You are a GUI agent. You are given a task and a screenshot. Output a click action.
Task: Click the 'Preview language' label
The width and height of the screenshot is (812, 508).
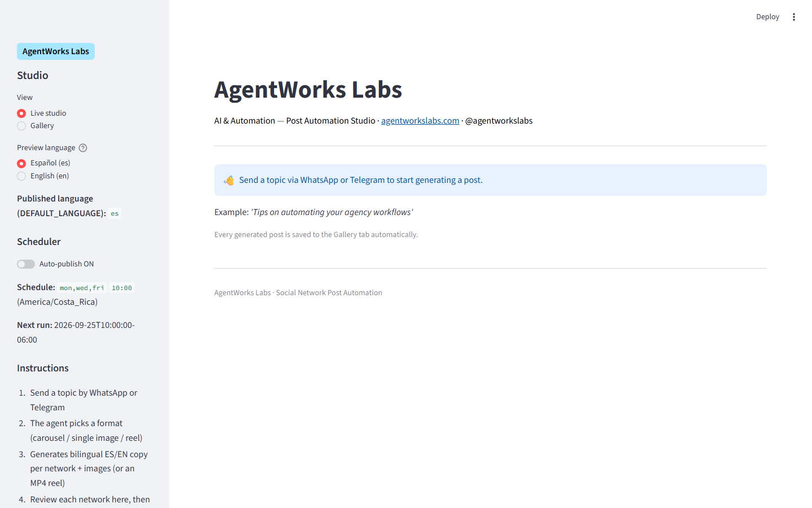click(46, 148)
